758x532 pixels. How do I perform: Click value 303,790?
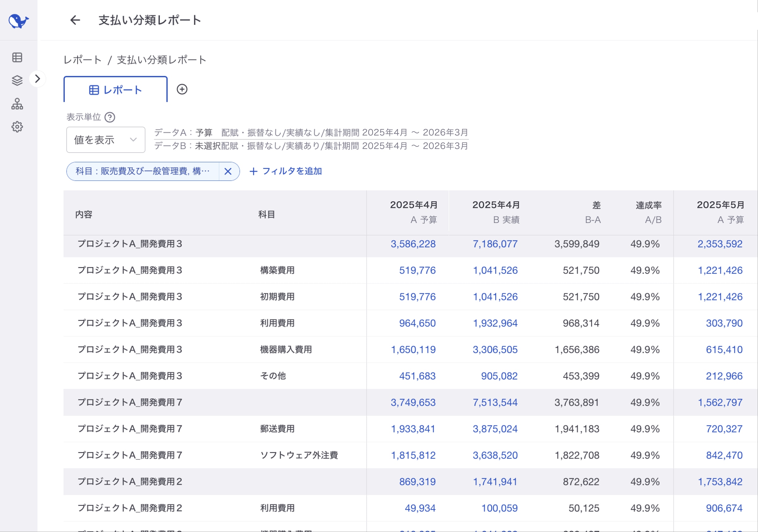tap(724, 323)
